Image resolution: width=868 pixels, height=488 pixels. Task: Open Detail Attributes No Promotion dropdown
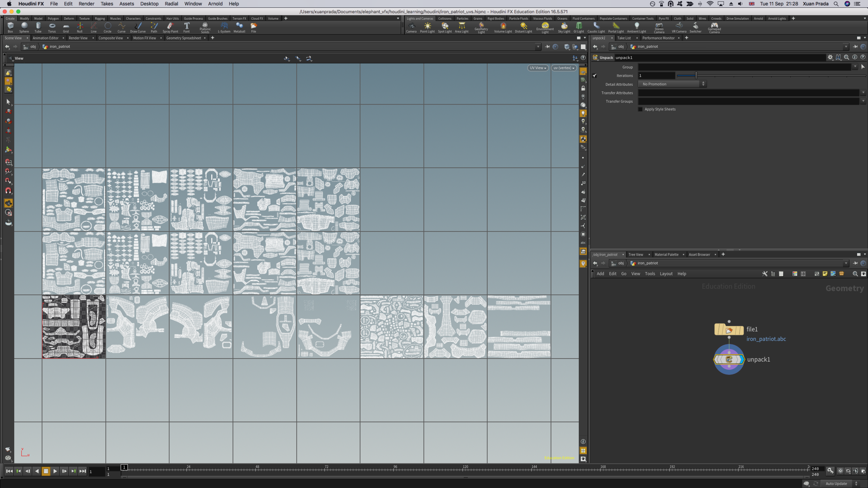click(x=672, y=84)
